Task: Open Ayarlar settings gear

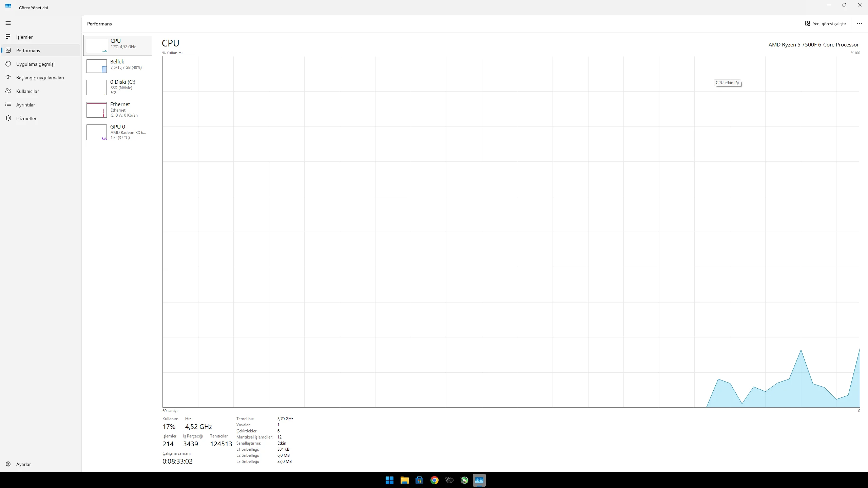Action: click(x=8, y=464)
